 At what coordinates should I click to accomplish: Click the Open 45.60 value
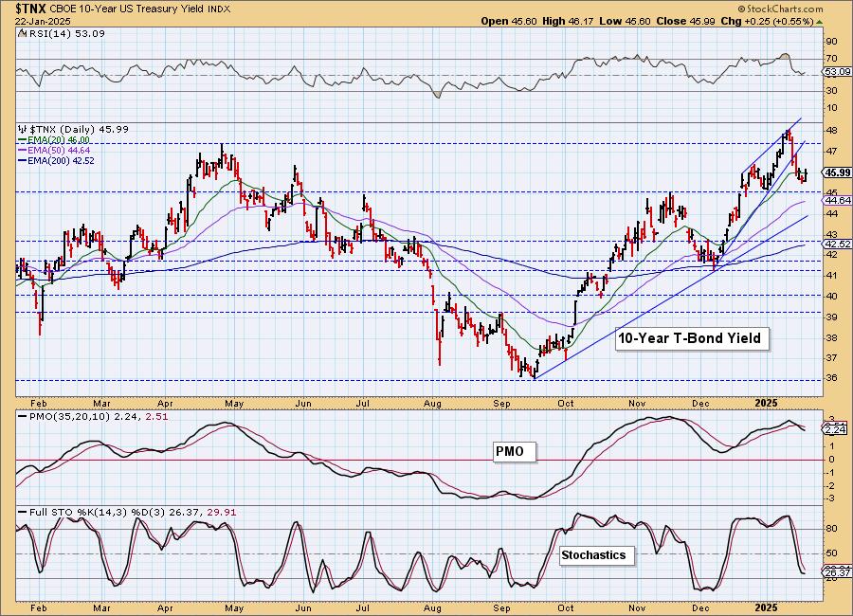click(x=509, y=21)
